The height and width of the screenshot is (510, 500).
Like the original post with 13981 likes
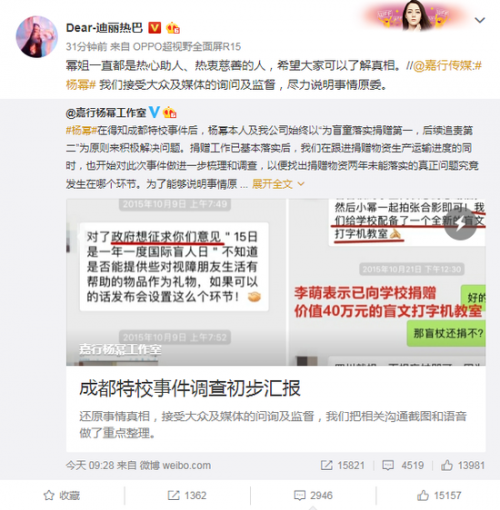(x=463, y=465)
